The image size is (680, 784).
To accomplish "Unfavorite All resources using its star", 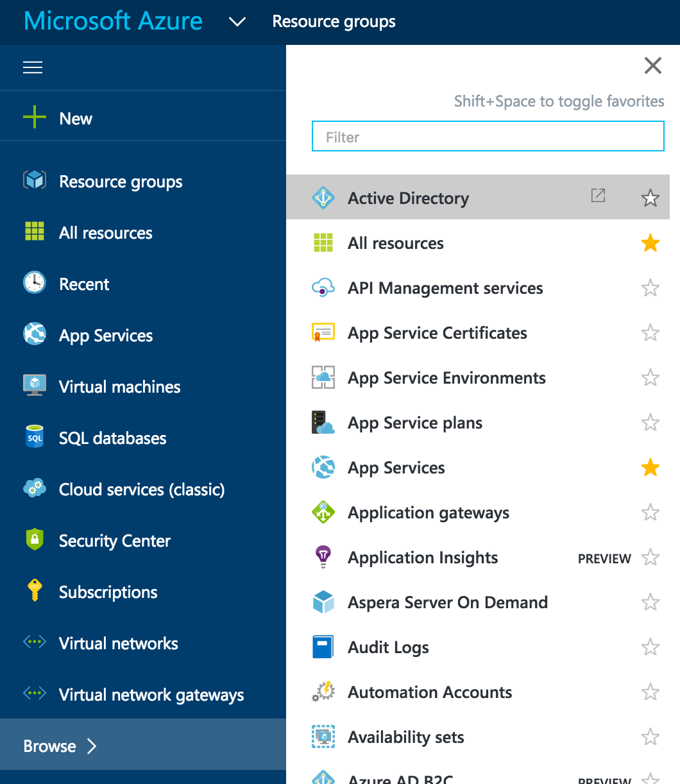I will tap(650, 243).
